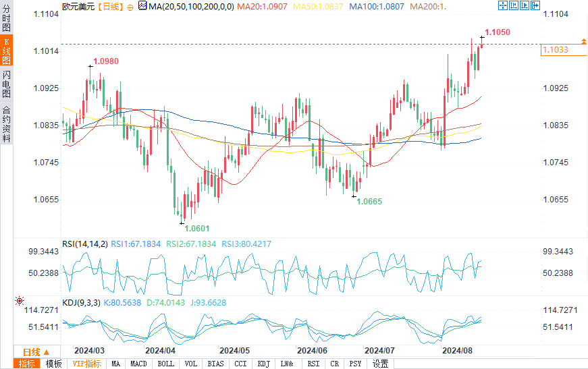Select the K线图 side tab

pos(6,51)
